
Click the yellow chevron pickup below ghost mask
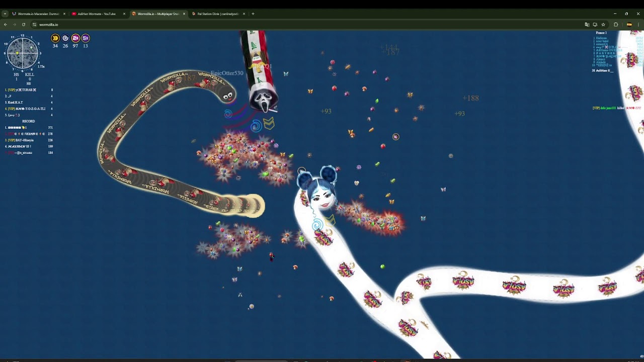(269, 123)
